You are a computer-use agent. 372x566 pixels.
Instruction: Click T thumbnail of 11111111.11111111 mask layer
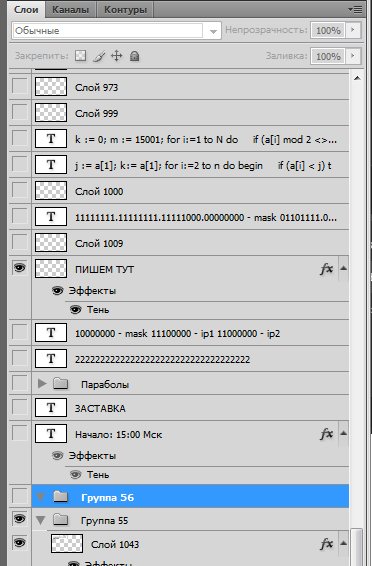point(51,217)
